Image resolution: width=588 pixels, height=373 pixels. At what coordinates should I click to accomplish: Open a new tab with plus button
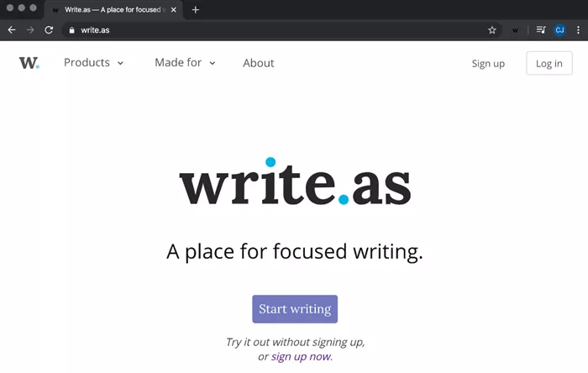click(196, 10)
